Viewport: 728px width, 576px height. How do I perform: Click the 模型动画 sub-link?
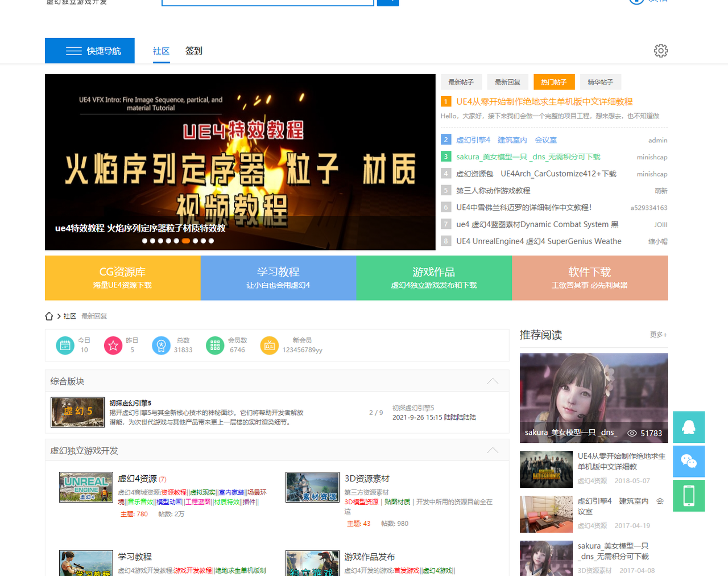pyautogui.click(x=169, y=502)
